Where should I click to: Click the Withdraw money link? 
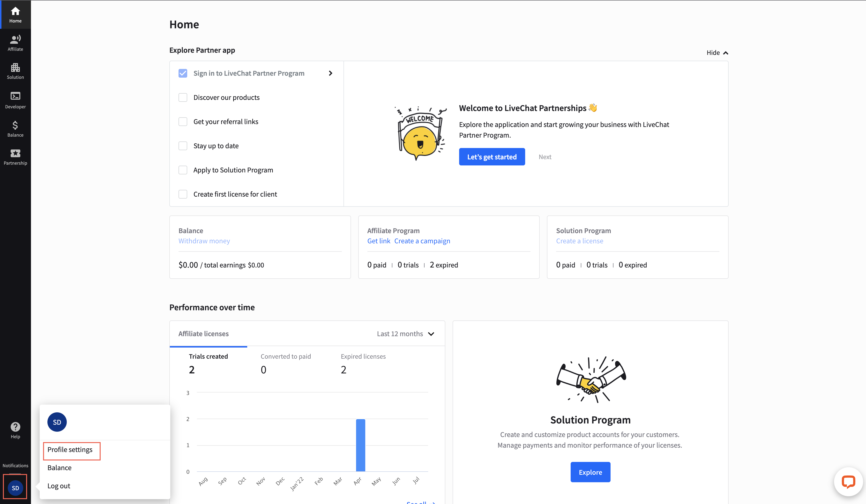[x=204, y=241]
